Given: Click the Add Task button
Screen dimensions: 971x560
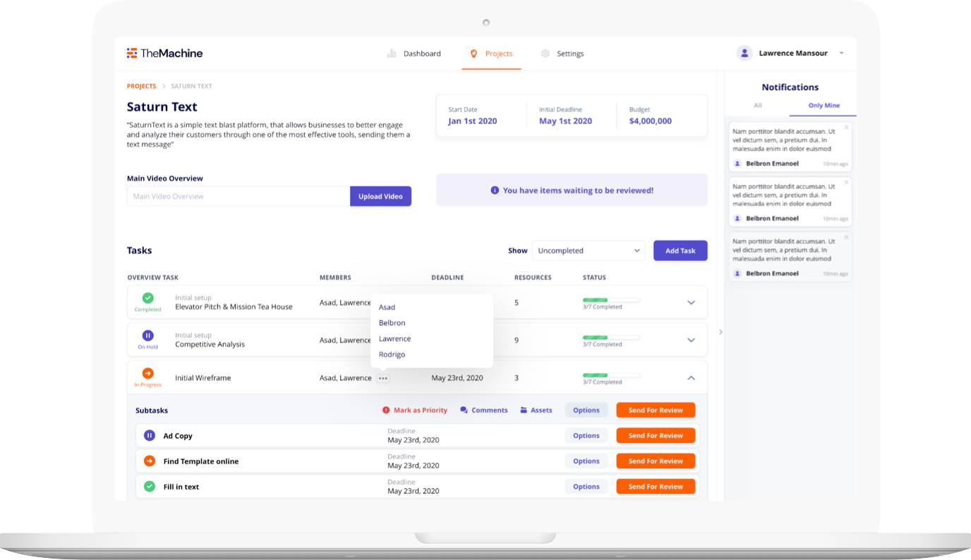Looking at the screenshot, I should (680, 250).
